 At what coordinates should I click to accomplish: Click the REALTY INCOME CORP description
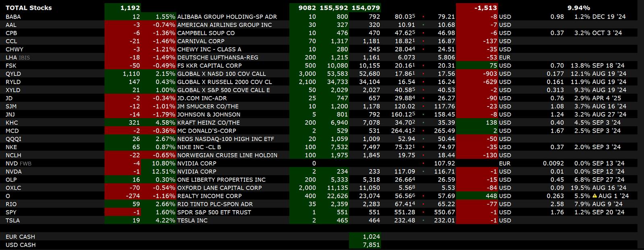(209, 196)
